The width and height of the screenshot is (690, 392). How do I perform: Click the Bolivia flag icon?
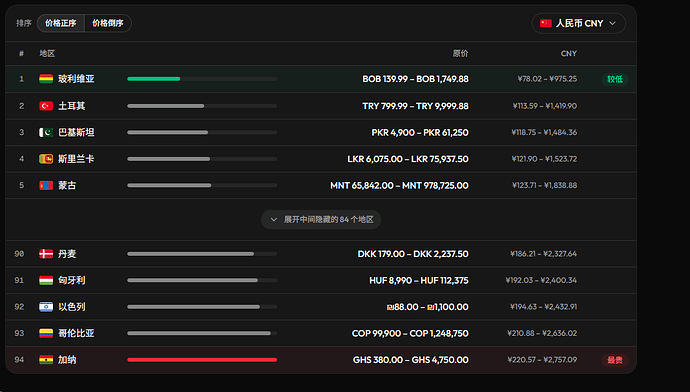pos(46,79)
